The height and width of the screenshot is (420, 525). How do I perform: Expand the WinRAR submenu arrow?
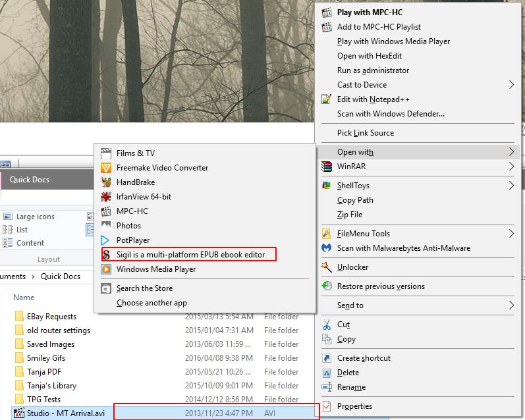click(511, 167)
